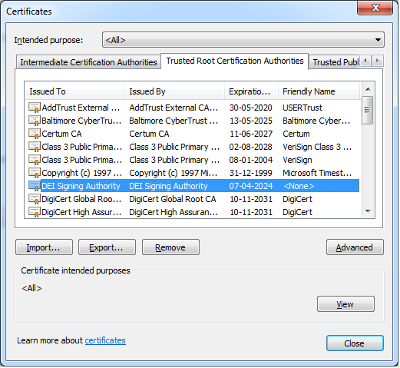
Task: Click the <None> friendly name cell
Action: point(299,186)
